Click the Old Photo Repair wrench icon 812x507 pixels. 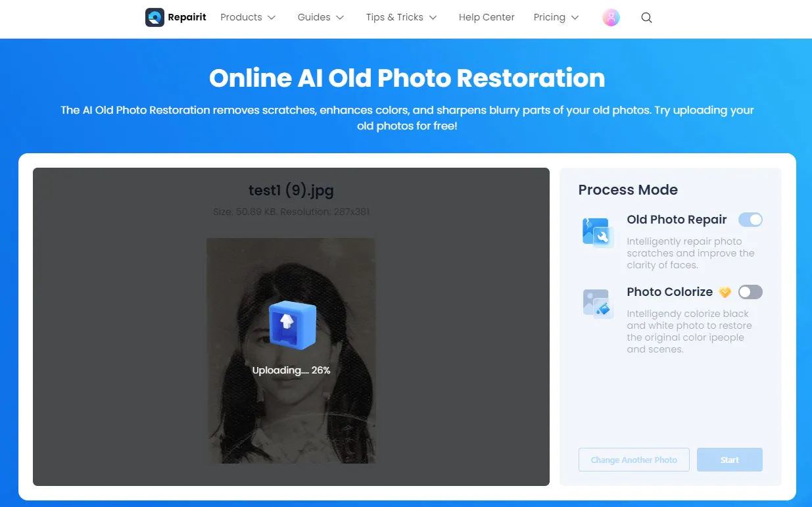[x=598, y=233]
